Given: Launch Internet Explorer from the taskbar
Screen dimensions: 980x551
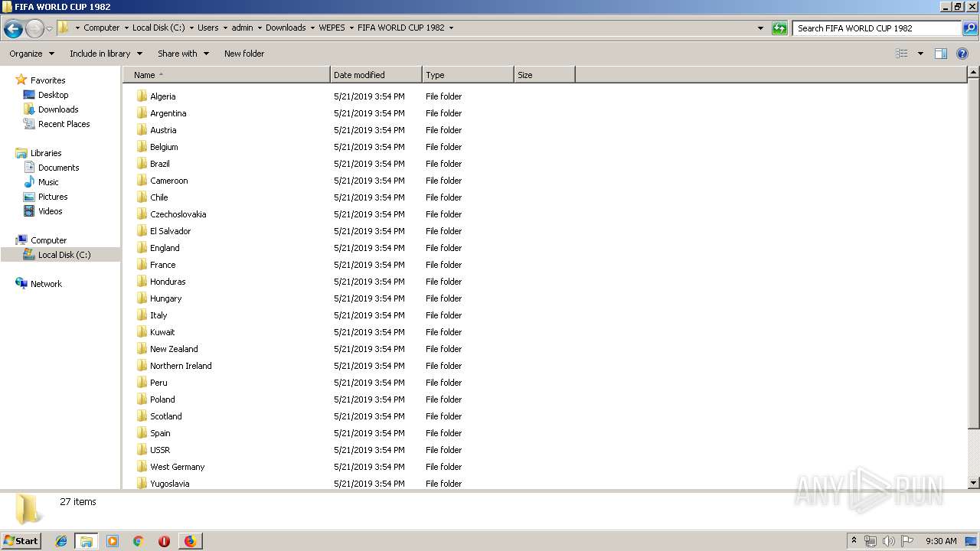Looking at the screenshot, I should click(x=61, y=541).
